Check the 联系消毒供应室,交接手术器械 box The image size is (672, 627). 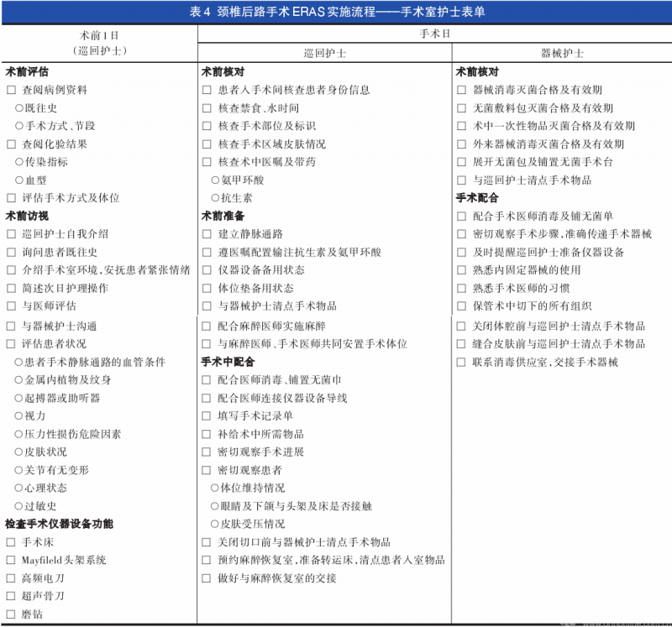[x=461, y=363]
